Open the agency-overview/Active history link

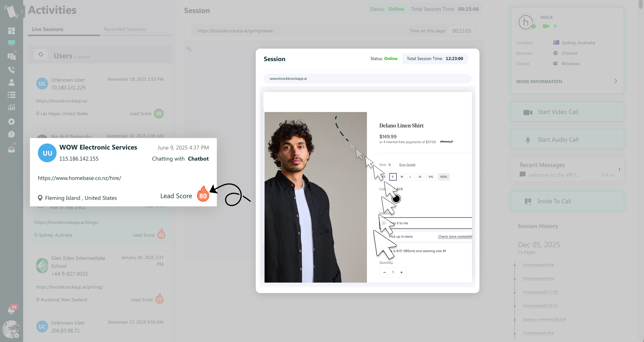544,319
